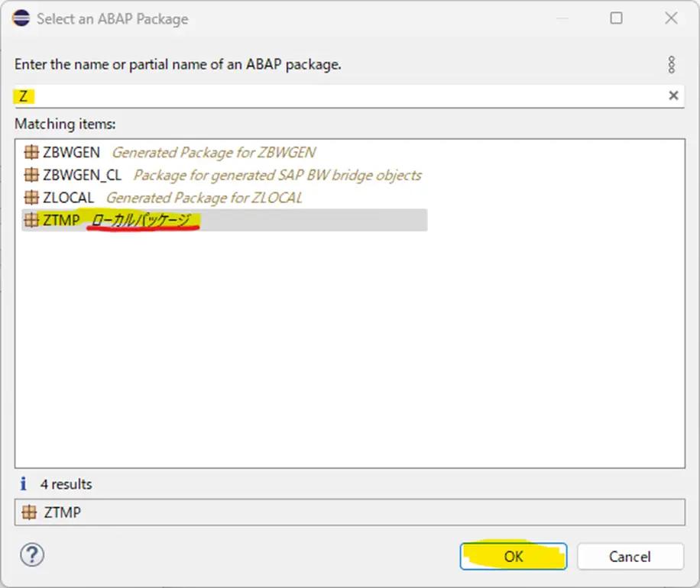Clear the search field with X icon

[673, 95]
